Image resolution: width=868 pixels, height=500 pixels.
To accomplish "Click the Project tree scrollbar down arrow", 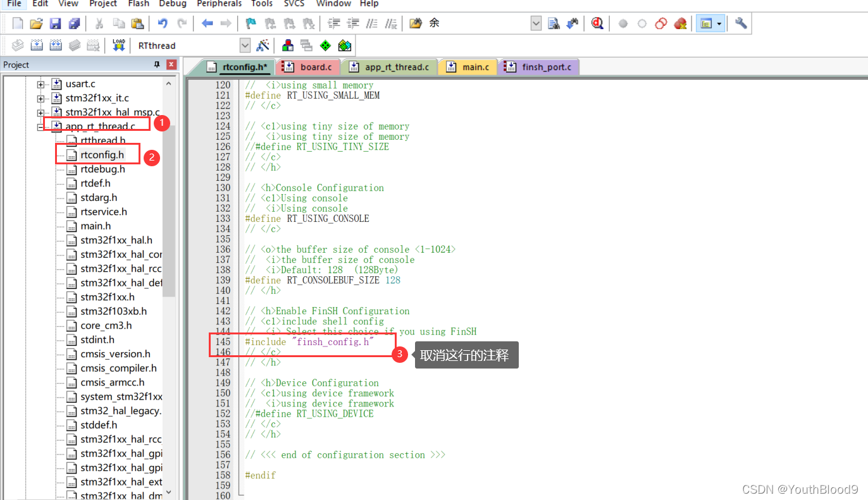I will (x=168, y=492).
